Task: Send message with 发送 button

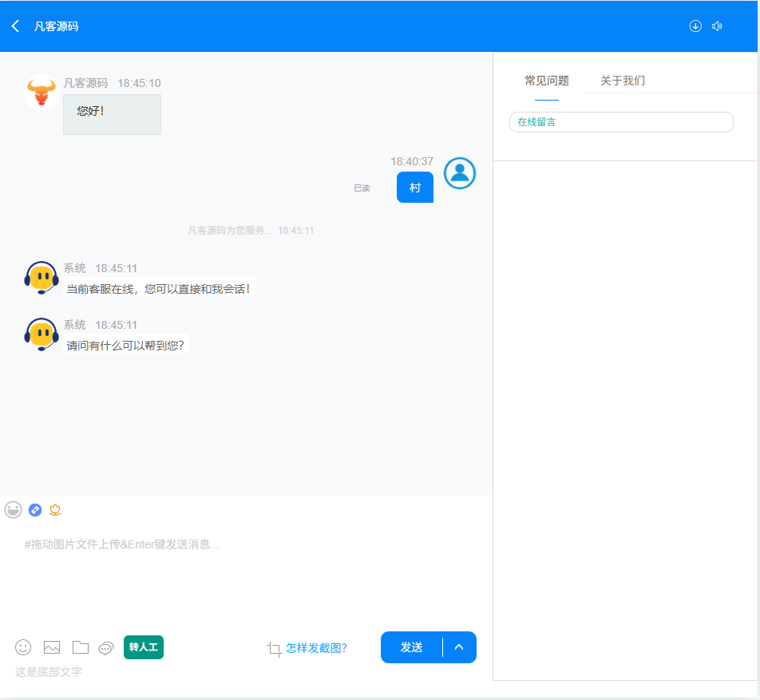Action: click(411, 647)
